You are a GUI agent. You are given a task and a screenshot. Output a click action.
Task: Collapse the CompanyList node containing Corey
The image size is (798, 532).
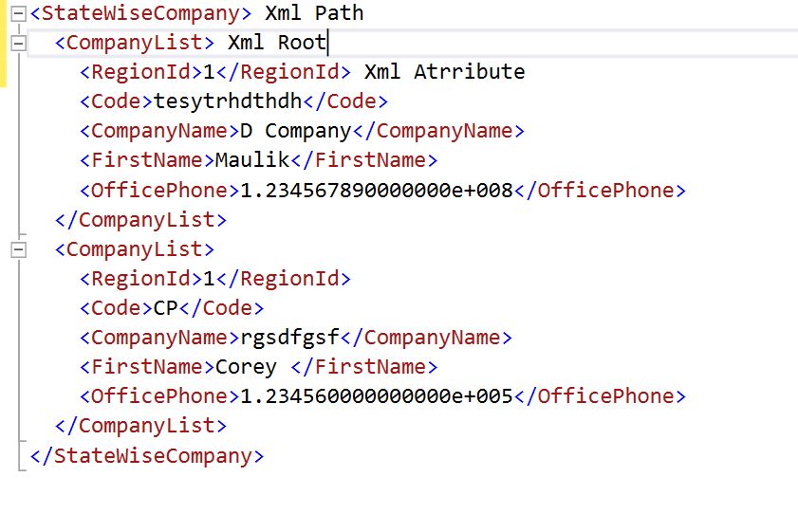click(18, 249)
